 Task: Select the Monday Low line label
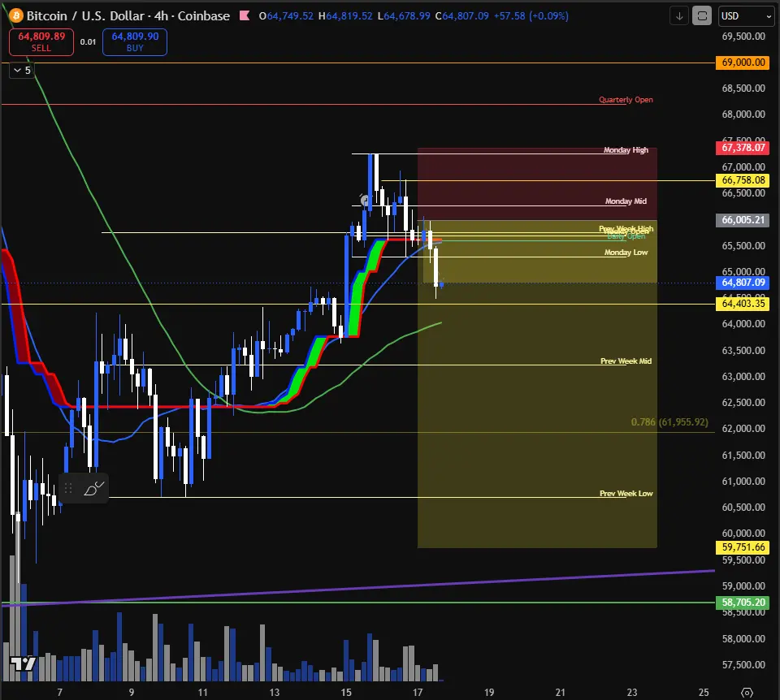(626, 253)
